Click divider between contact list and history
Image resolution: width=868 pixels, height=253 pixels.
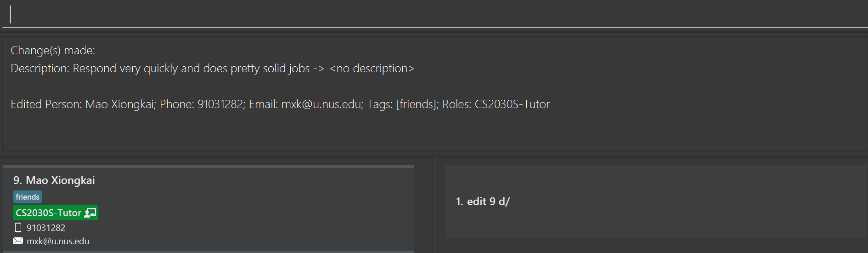click(x=433, y=205)
